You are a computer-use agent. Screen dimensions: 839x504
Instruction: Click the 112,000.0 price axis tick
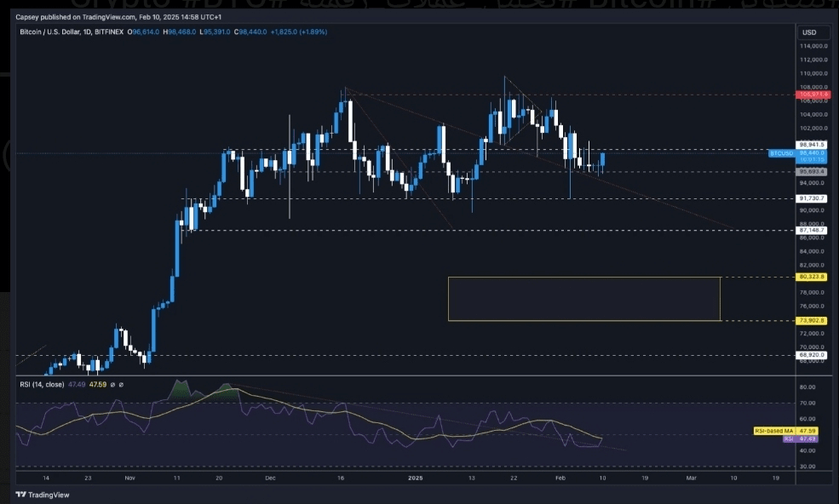click(813, 60)
